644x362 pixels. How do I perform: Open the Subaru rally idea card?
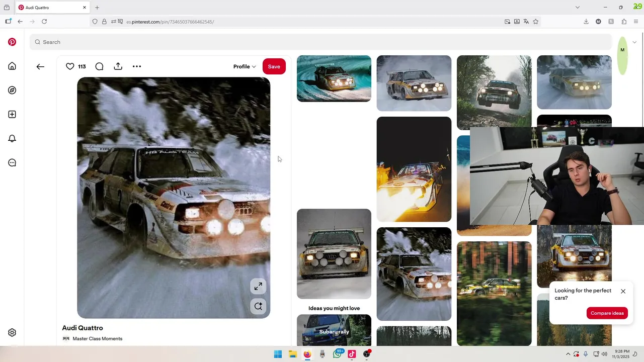coord(334,330)
